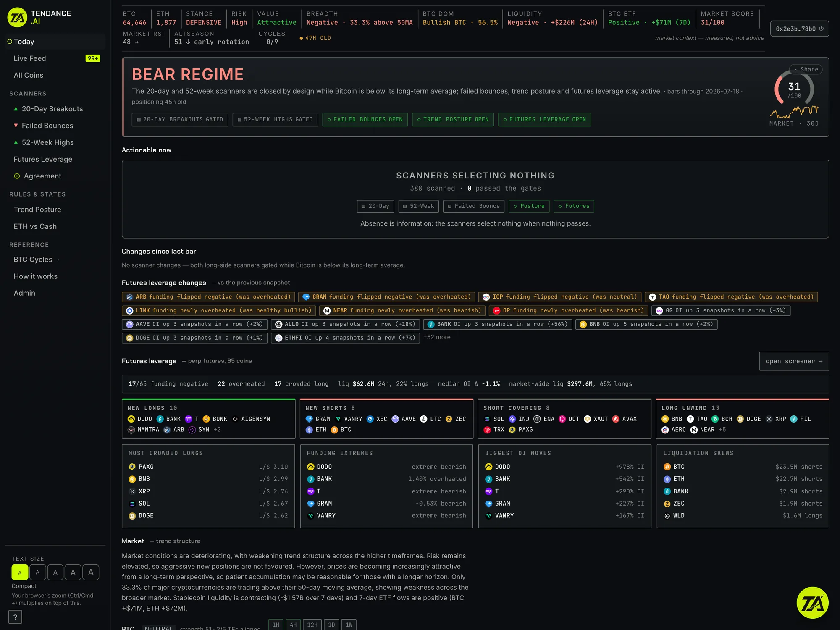Screen dimensions: 840x630
Task: Click the NEAR icon in newly overheated chip
Action: click(327, 311)
